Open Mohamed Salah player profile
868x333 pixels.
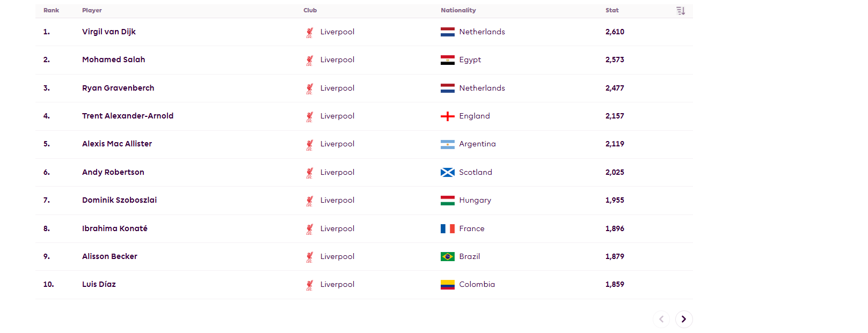pyautogui.click(x=114, y=60)
